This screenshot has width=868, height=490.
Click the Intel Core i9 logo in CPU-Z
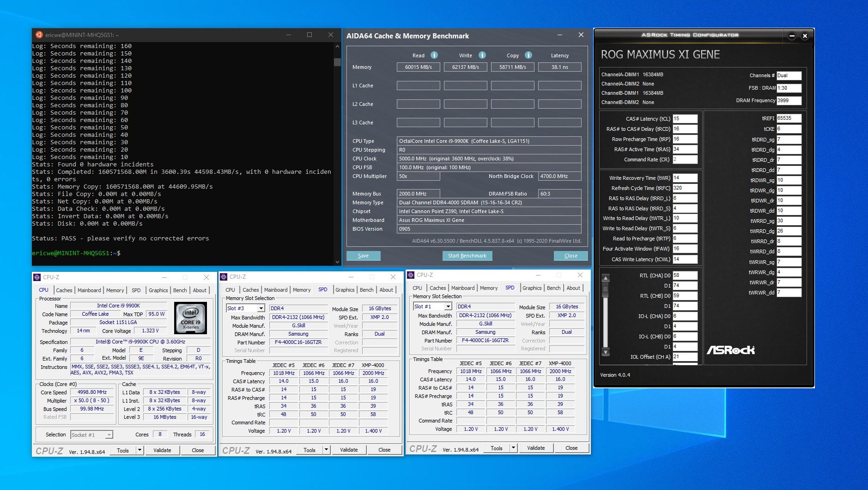[x=190, y=318]
